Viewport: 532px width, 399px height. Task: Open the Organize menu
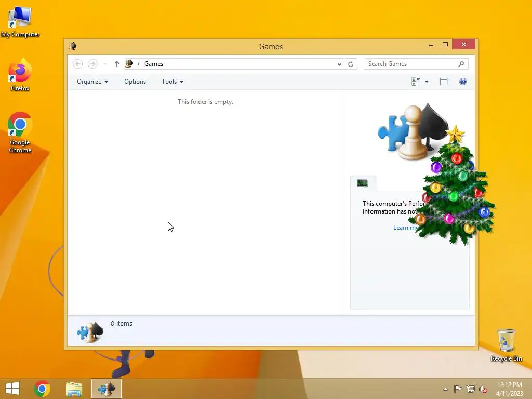[x=92, y=82]
